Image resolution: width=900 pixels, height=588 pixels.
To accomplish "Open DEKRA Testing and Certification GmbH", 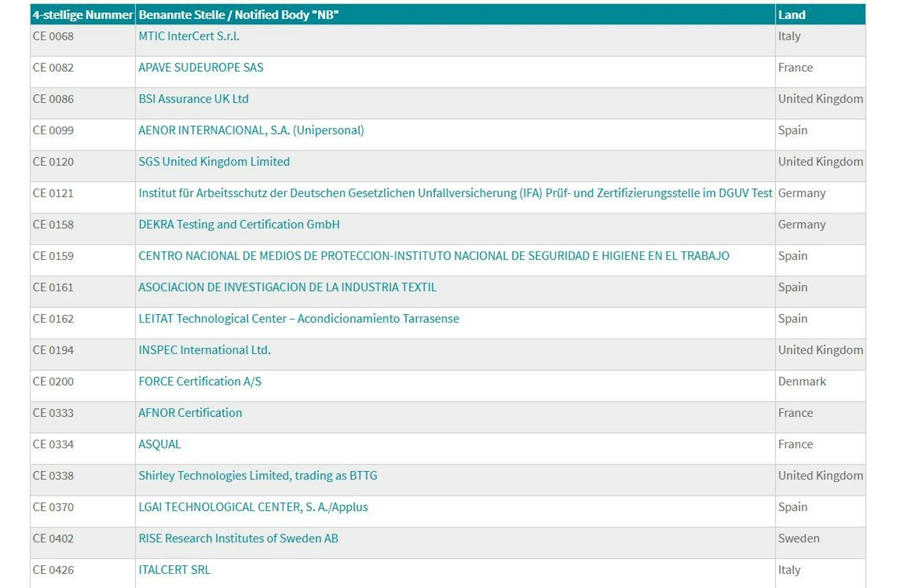I will click(x=239, y=225).
